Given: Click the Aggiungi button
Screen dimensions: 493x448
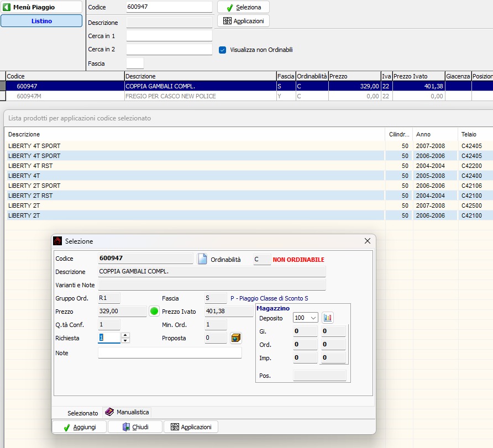Looking at the screenshot, I should (79, 427).
